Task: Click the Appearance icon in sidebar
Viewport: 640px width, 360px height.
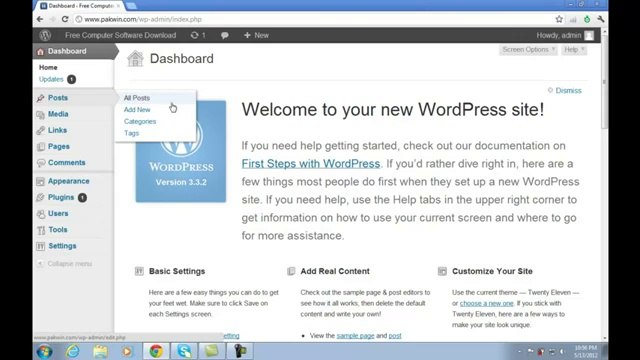Action: point(40,181)
